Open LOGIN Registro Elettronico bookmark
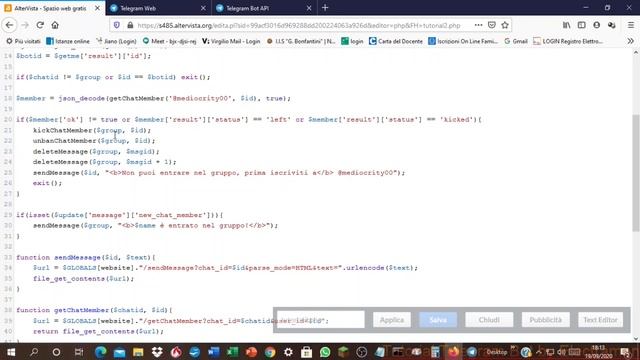Image resolution: width=640 pixels, height=360 pixels. [x=568, y=41]
